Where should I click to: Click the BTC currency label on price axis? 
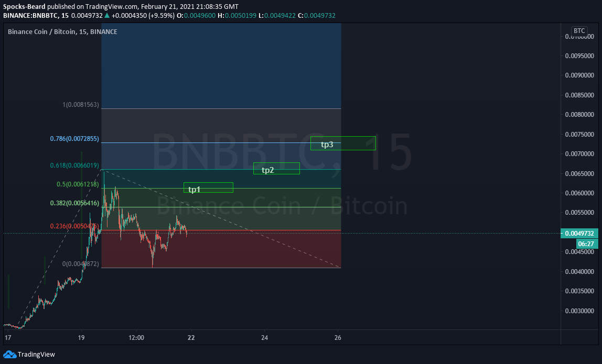(x=579, y=31)
